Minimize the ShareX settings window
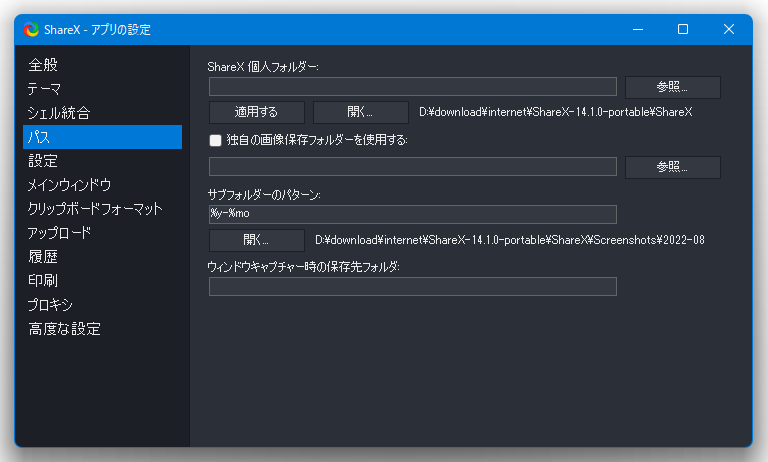Image resolution: width=768 pixels, height=462 pixels. 638,29
